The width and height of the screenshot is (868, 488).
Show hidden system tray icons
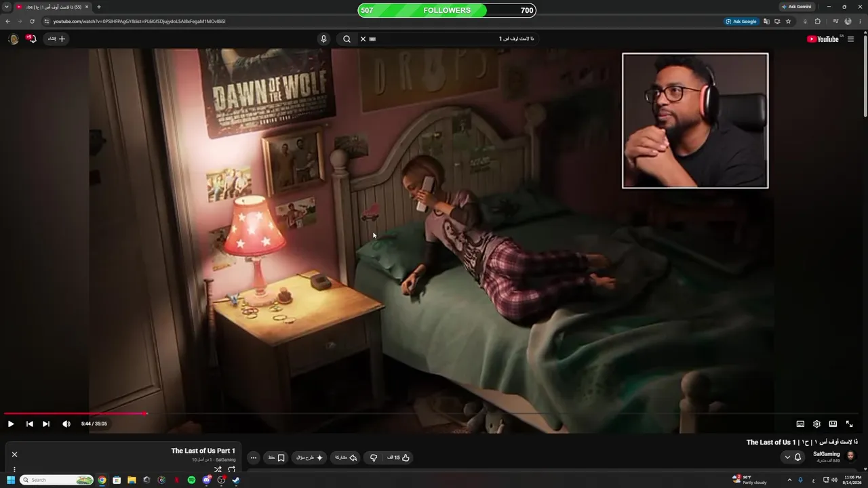(790, 480)
